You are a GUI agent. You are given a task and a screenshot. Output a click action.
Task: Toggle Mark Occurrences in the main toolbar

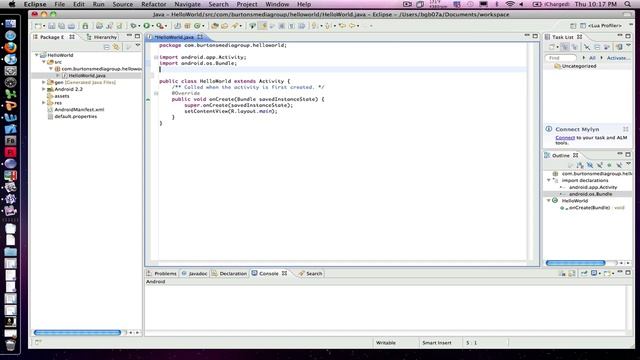pos(262,26)
